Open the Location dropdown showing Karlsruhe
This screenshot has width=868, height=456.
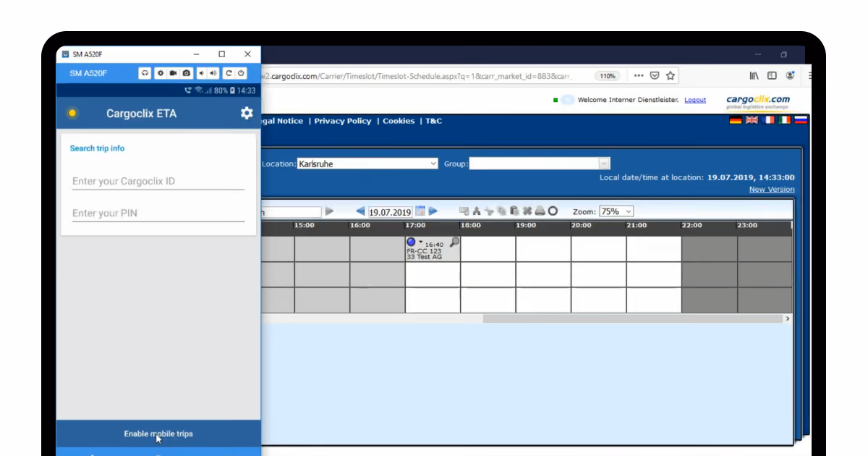click(x=367, y=164)
